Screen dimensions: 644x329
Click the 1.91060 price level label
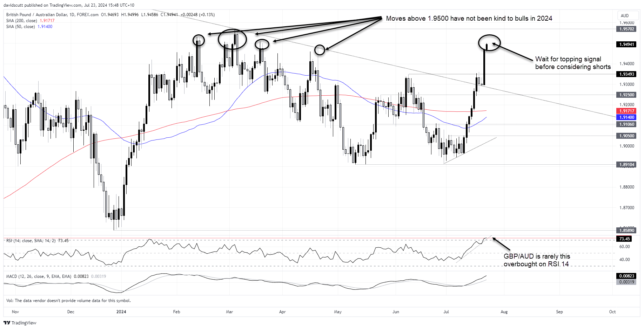pyautogui.click(x=626, y=124)
